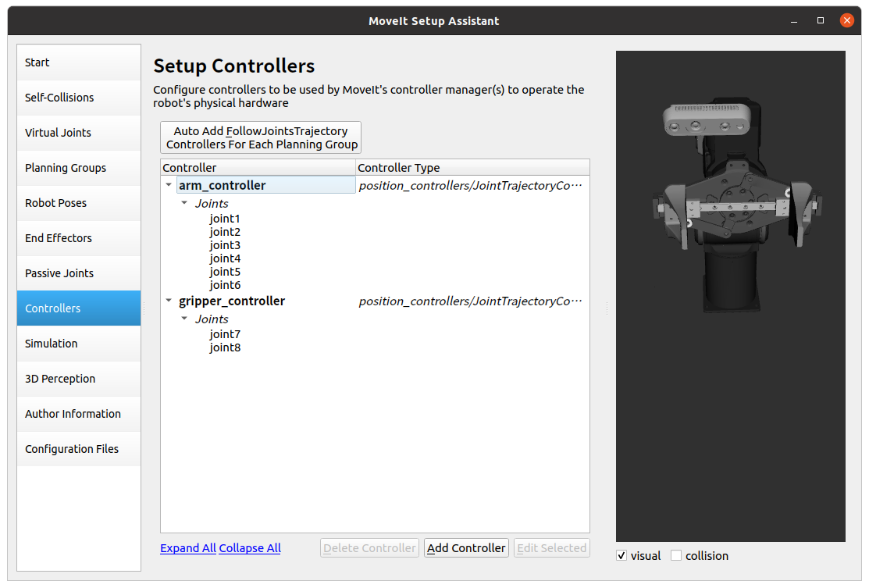Viewport: 869px width, 588px height.
Task: Maximize the MoveIt Setup Assistant window
Action: click(821, 20)
